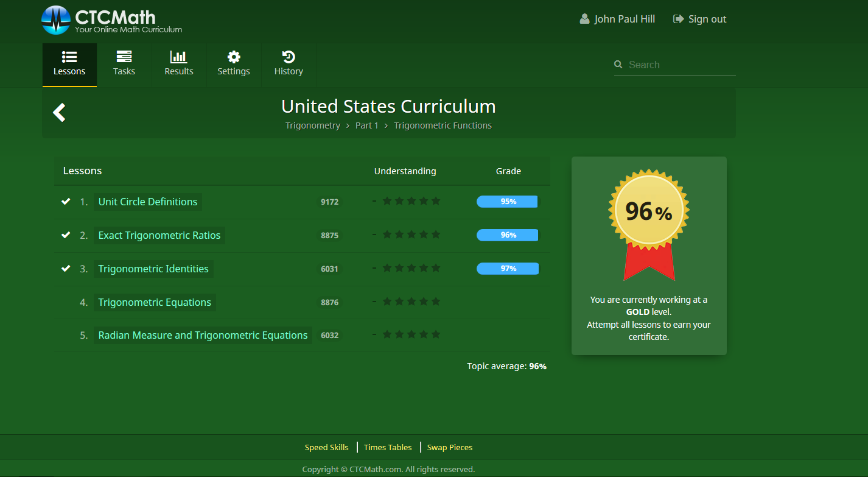Click the 96% grade progress bar
The image size is (868, 477).
click(508, 235)
